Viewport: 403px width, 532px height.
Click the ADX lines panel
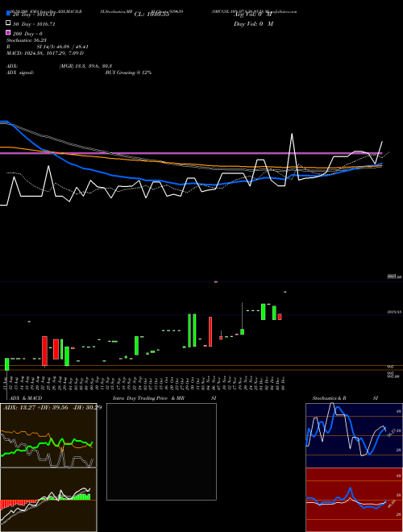(x=48, y=435)
